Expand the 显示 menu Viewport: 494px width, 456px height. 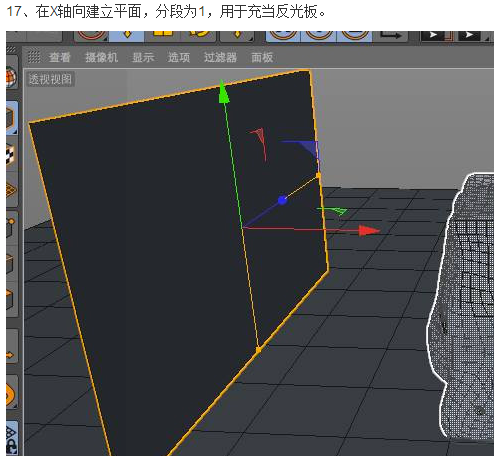coord(143,57)
